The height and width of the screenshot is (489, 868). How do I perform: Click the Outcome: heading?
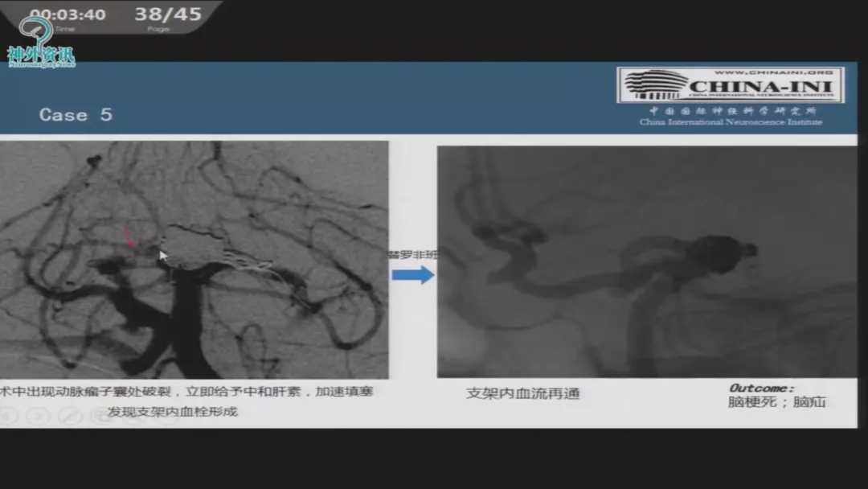[x=762, y=388]
